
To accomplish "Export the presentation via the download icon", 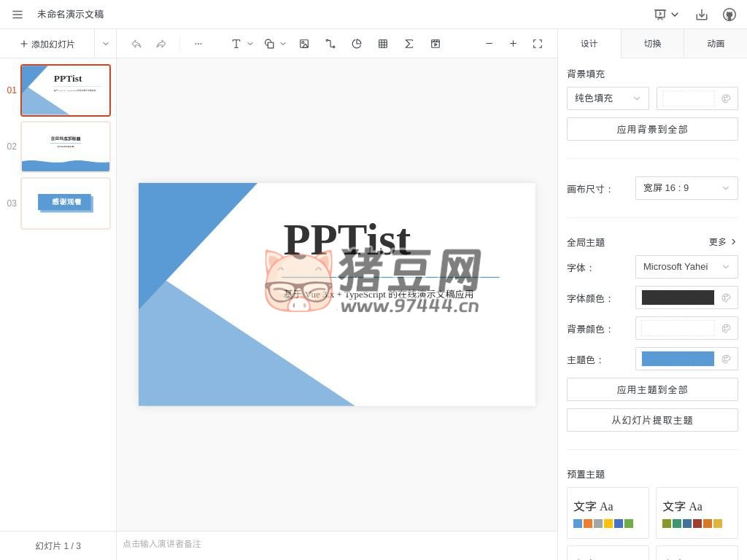I will click(702, 15).
